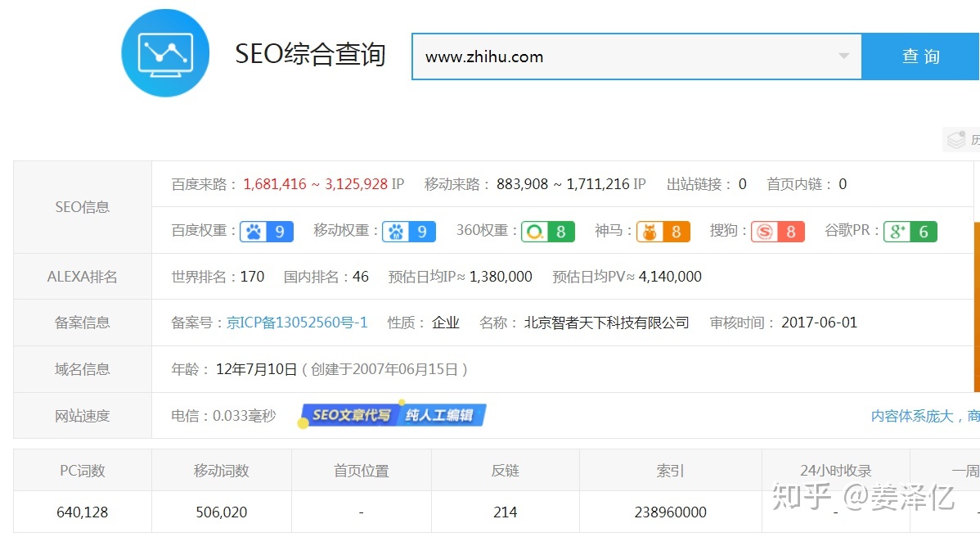
Task: Click the 24小时收录 column header
Action: click(836, 471)
